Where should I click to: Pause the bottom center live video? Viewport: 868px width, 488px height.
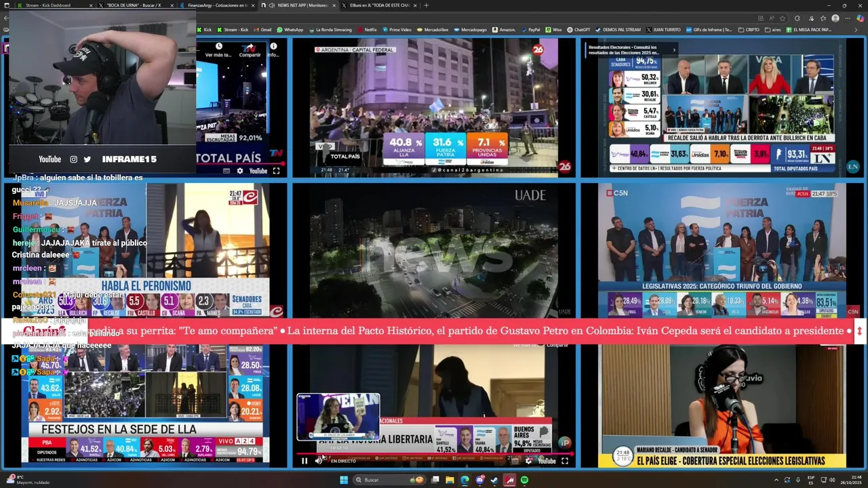pyautogui.click(x=304, y=461)
